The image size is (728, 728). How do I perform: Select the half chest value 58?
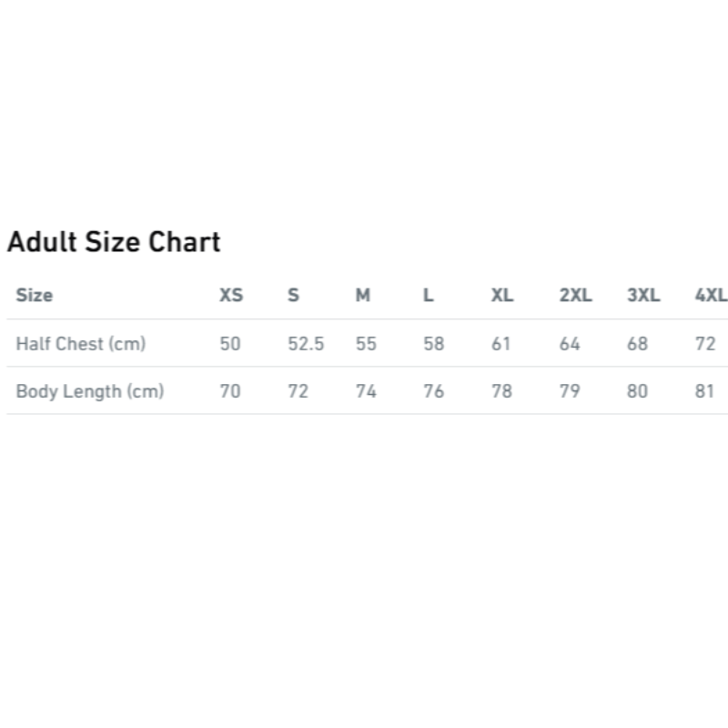pos(434,344)
